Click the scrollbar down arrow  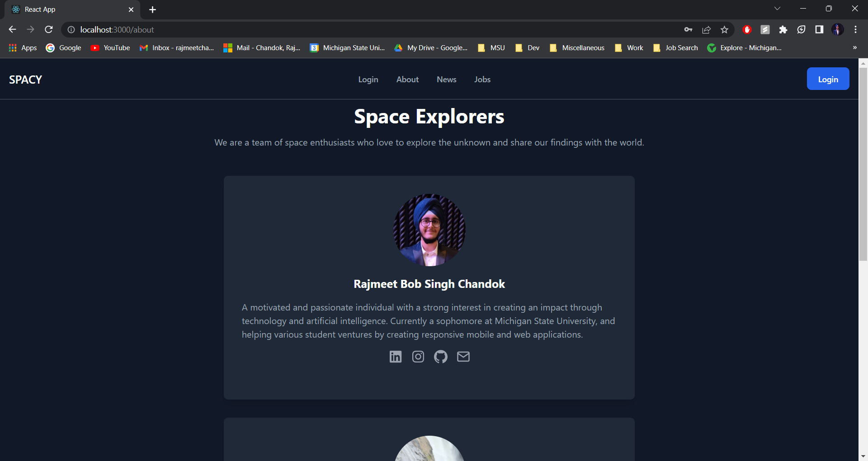(863, 456)
